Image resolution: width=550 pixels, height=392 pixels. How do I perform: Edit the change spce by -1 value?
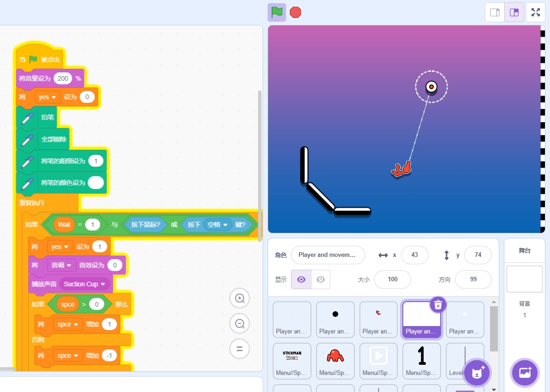click(109, 356)
